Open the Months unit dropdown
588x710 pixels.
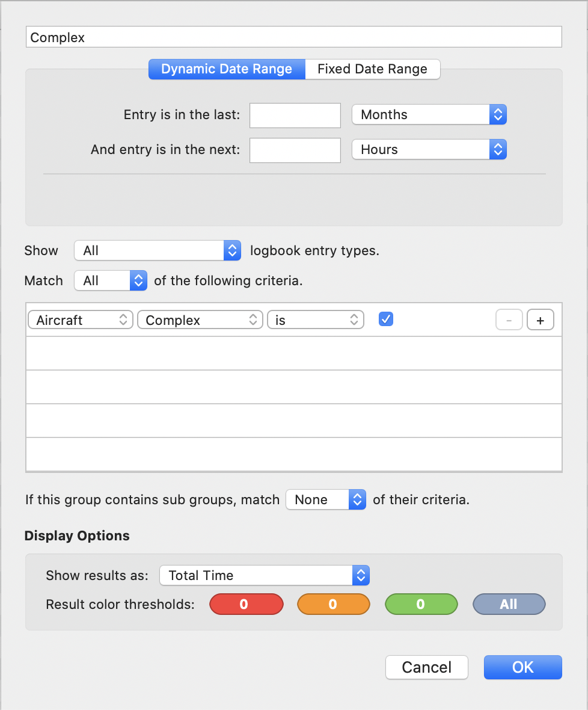(x=429, y=114)
